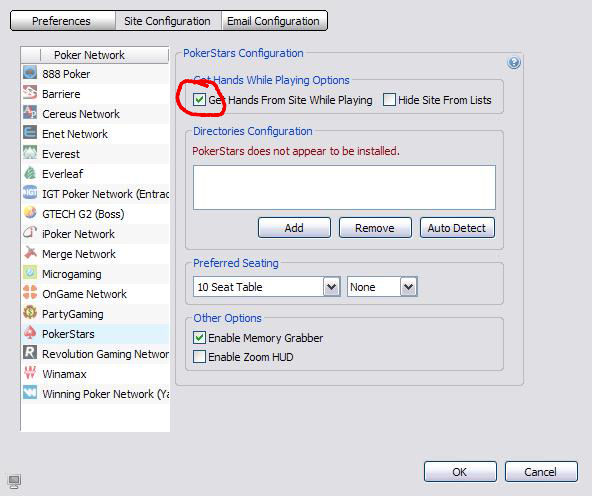Click the Enet Network site icon
Screen dimensions: 592x496
click(x=30, y=133)
